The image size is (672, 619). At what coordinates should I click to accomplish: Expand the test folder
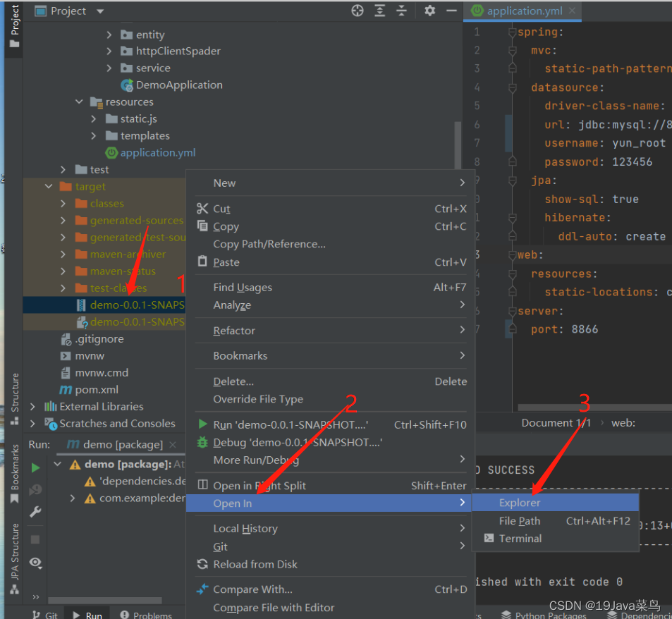pos(63,170)
